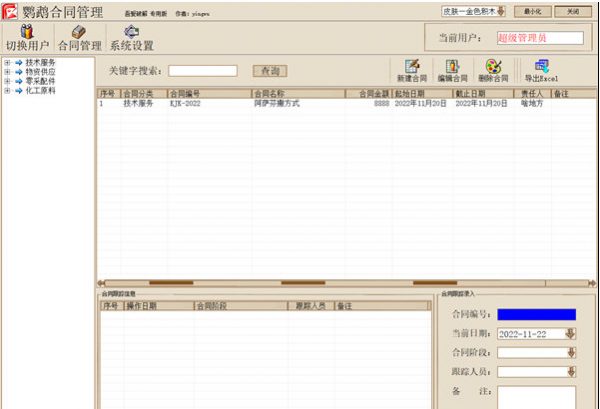Viewport: 600px width, 409px height.
Task: Sort by 合同分类 column header
Action: (x=144, y=94)
